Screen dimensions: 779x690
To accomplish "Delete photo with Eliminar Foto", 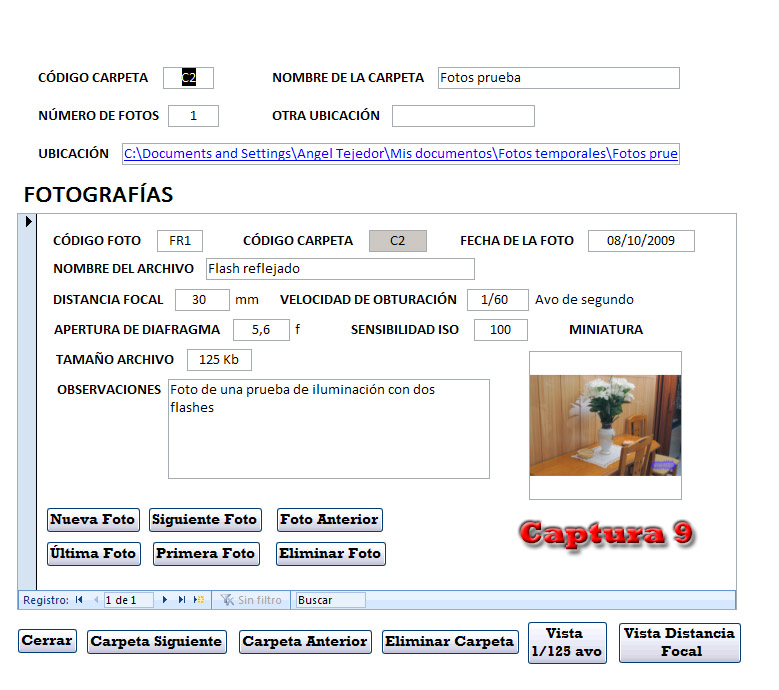I will 331,553.
